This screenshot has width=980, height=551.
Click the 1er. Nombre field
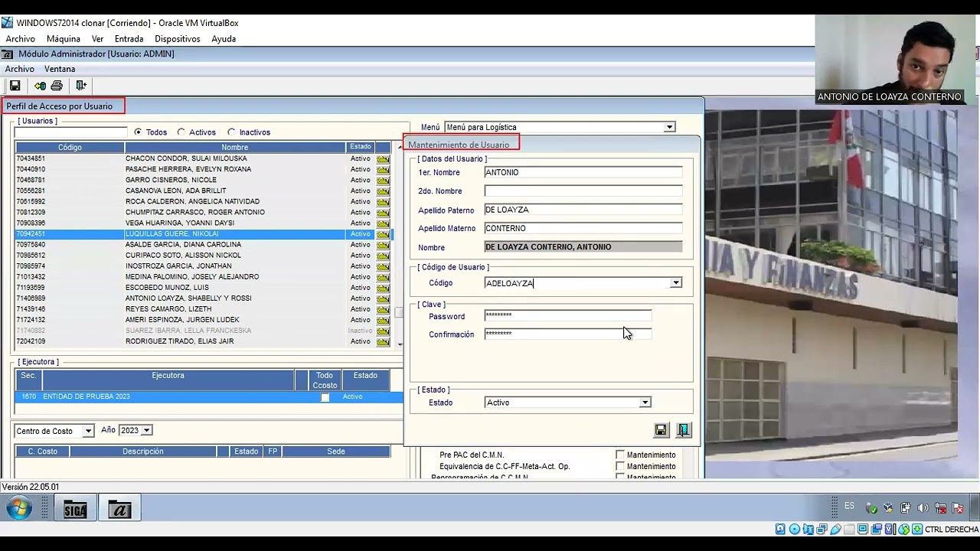tap(583, 173)
